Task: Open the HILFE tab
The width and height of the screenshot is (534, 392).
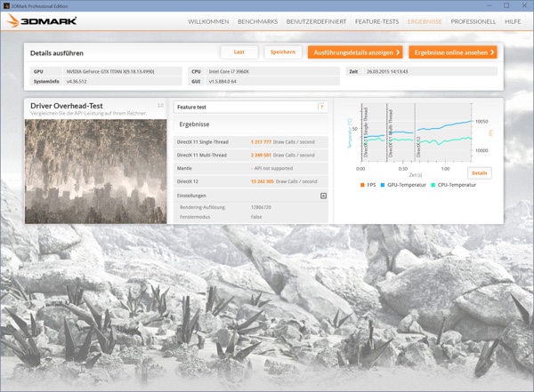Action: (513, 21)
